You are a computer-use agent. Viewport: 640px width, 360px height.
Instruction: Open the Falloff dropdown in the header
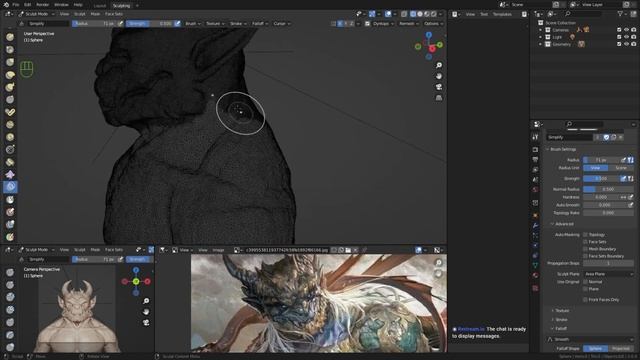point(260,24)
